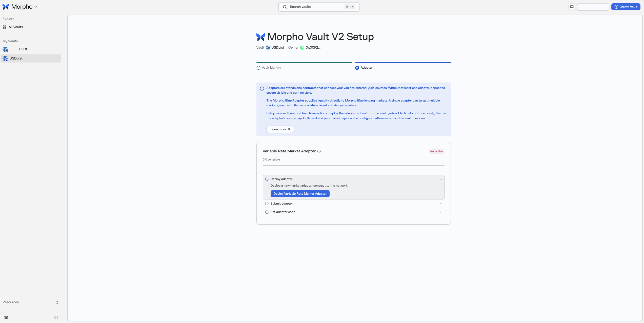644x323 pixels.
Task: Click the info circle icon in blue notice
Action: [262, 89]
